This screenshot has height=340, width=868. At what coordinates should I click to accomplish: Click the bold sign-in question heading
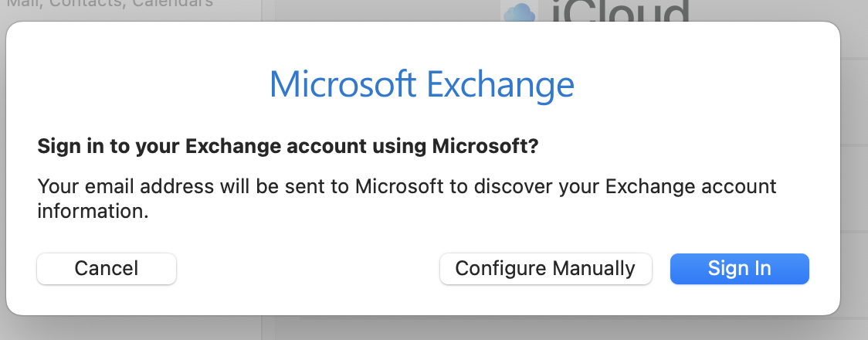287,147
